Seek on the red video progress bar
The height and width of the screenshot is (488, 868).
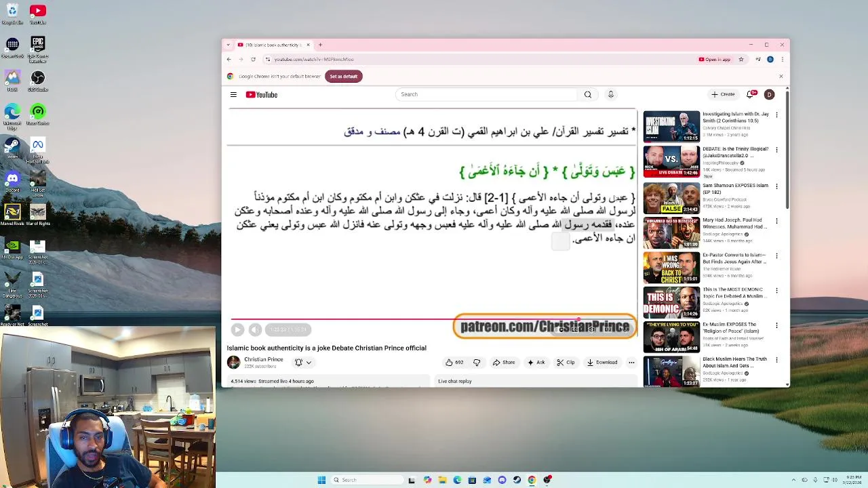point(433,319)
